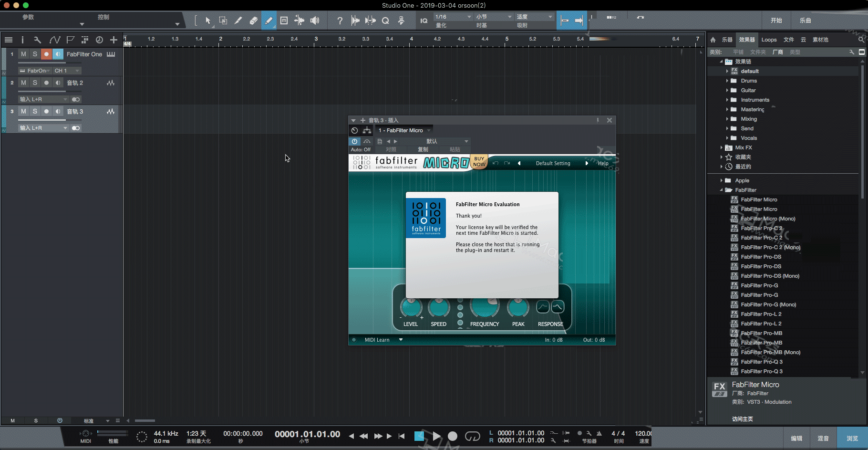Click the 访问主页 link

(742, 419)
